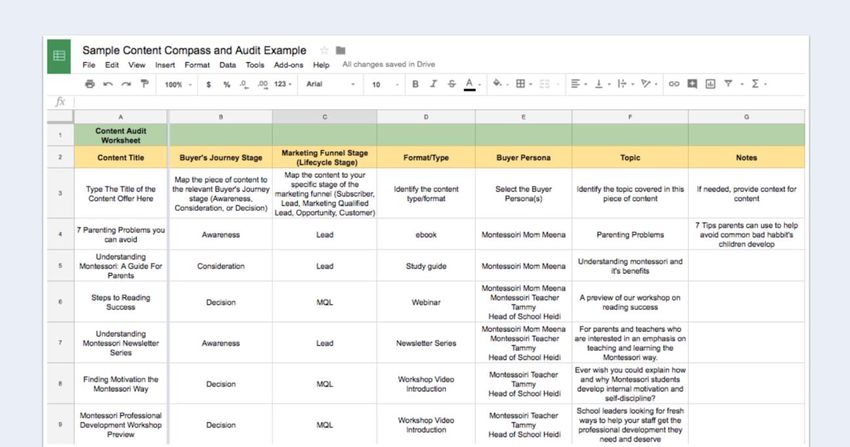Select the 'Format/Type' header cell
850x447 pixels.
point(426,158)
